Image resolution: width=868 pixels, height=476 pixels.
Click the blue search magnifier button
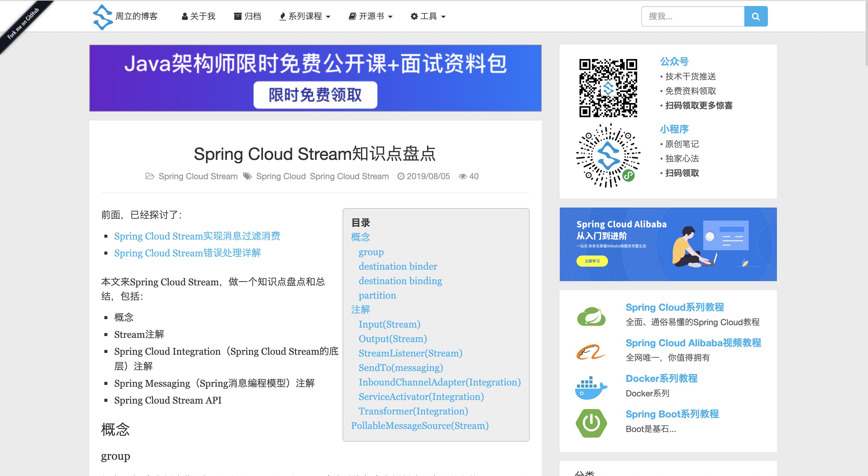[x=756, y=16]
